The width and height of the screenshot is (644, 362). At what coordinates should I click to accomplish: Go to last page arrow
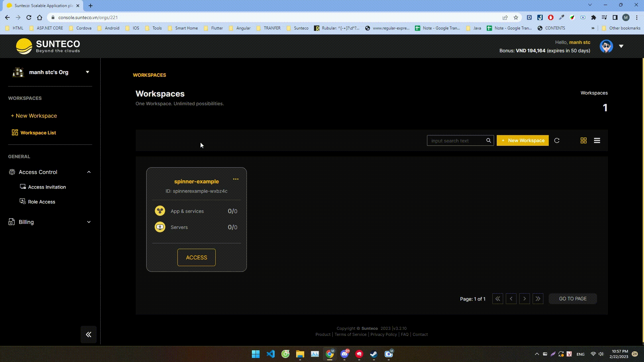(x=538, y=299)
